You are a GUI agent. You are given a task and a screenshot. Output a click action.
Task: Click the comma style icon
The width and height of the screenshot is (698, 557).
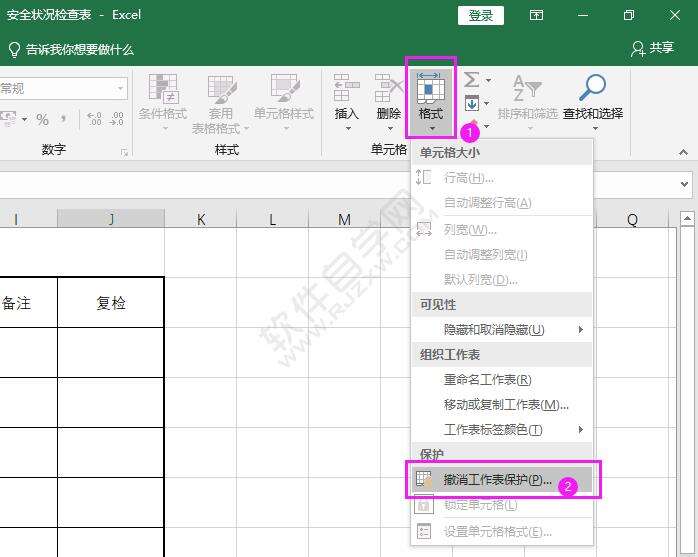tap(63, 118)
